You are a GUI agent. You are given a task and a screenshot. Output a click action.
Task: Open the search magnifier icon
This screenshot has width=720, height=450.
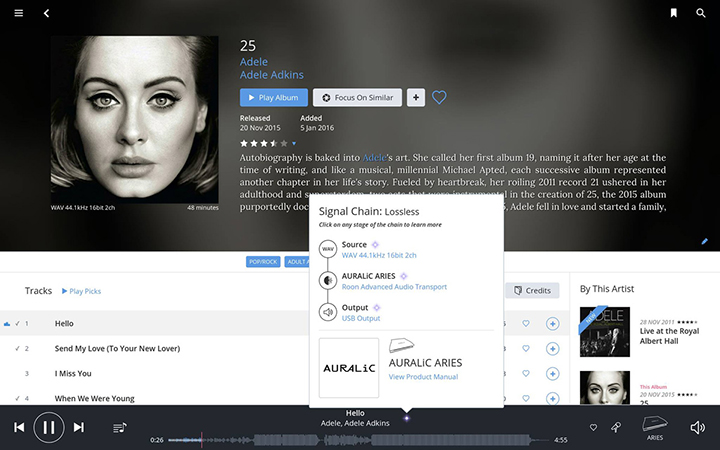[701, 13]
